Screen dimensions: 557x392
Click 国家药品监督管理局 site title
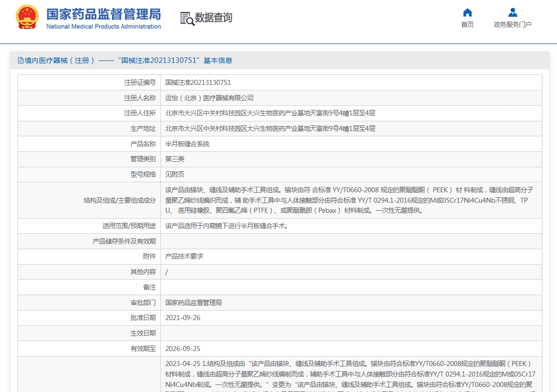pos(104,14)
